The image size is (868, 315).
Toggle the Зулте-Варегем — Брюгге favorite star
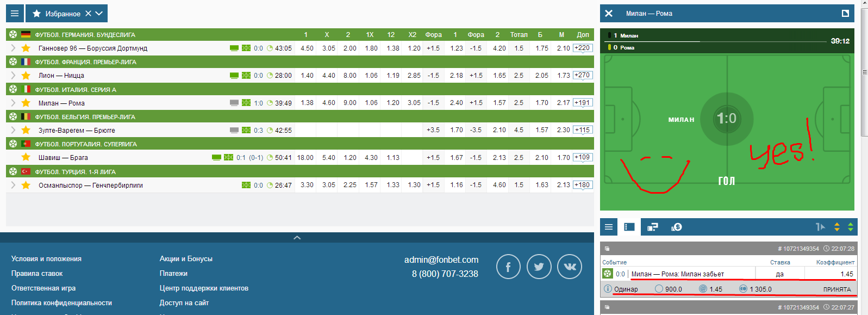[26, 130]
